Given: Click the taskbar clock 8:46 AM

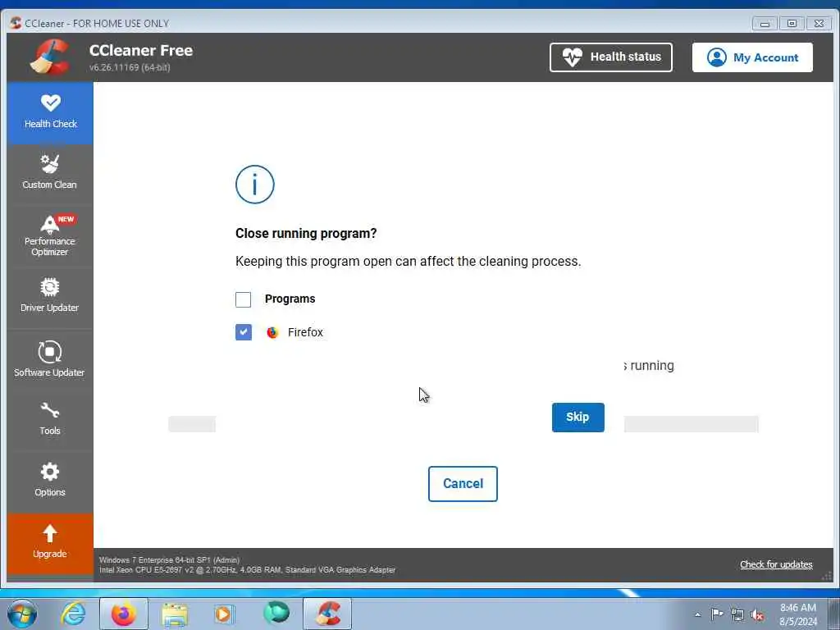Looking at the screenshot, I should (797, 614).
